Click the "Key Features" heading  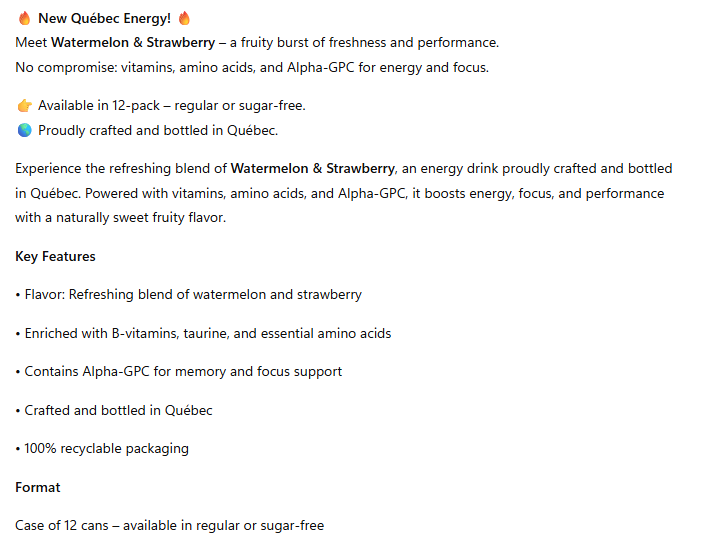[x=55, y=257]
